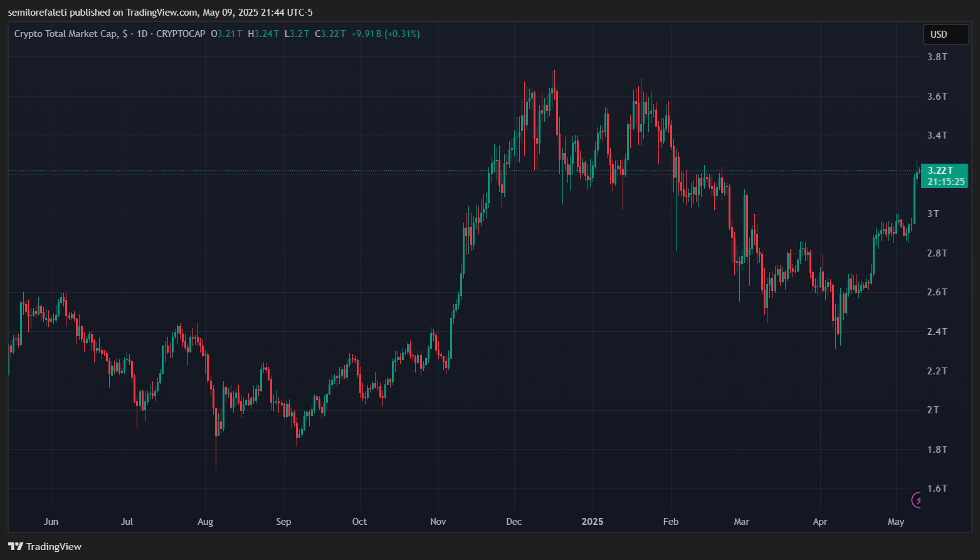Open the USD currency selector

(946, 34)
